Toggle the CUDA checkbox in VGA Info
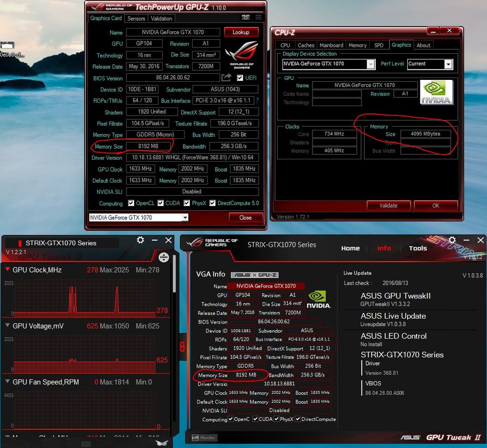Screen dimensions: 487x448 tap(255, 419)
